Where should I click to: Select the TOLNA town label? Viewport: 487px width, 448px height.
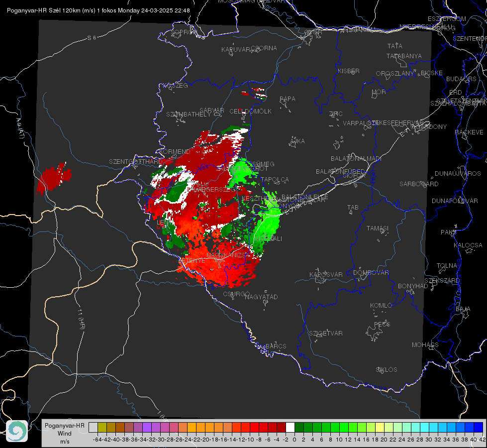click(x=447, y=266)
